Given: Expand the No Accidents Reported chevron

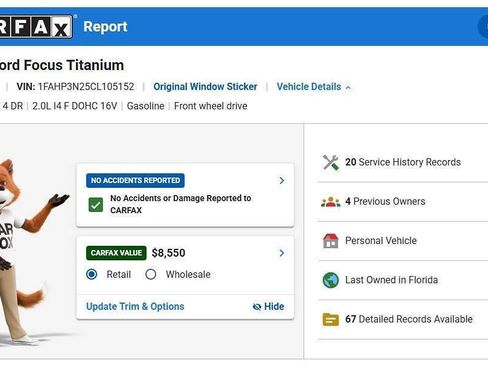Looking at the screenshot, I should tap(282, 181).
